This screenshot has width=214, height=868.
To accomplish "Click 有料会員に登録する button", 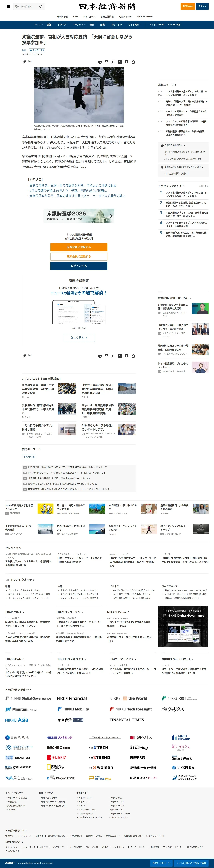I will (79, 247).
